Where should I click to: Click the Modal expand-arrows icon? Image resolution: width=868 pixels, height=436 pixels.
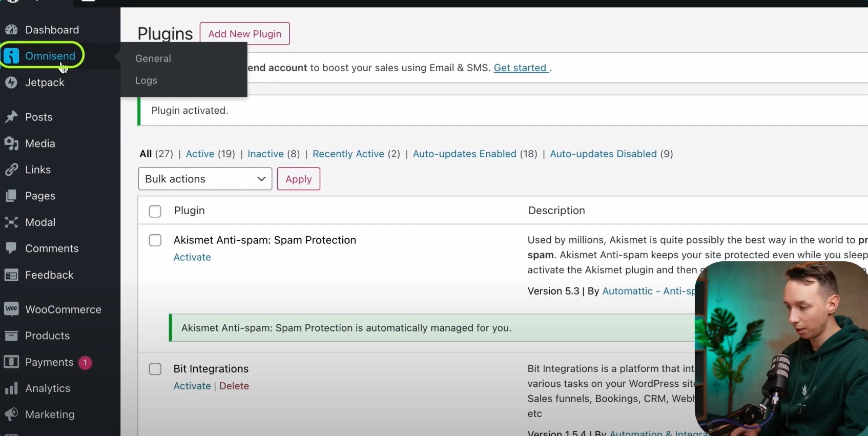[11, 222]
